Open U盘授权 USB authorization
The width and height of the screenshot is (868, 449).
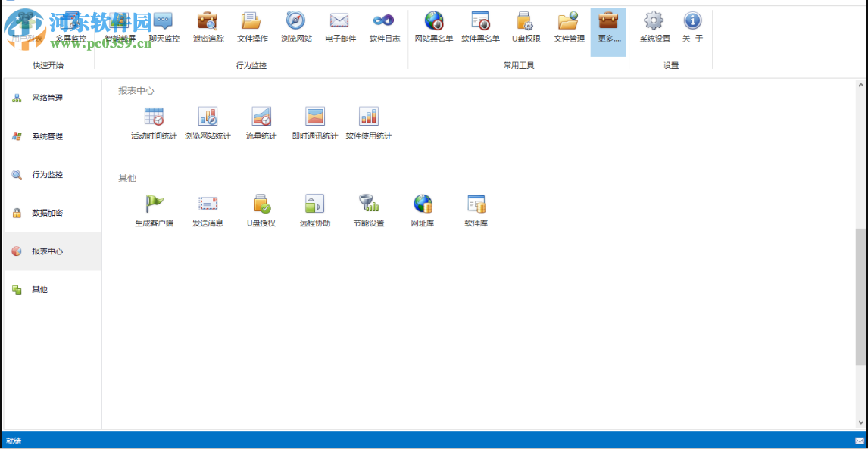point(261,211)
